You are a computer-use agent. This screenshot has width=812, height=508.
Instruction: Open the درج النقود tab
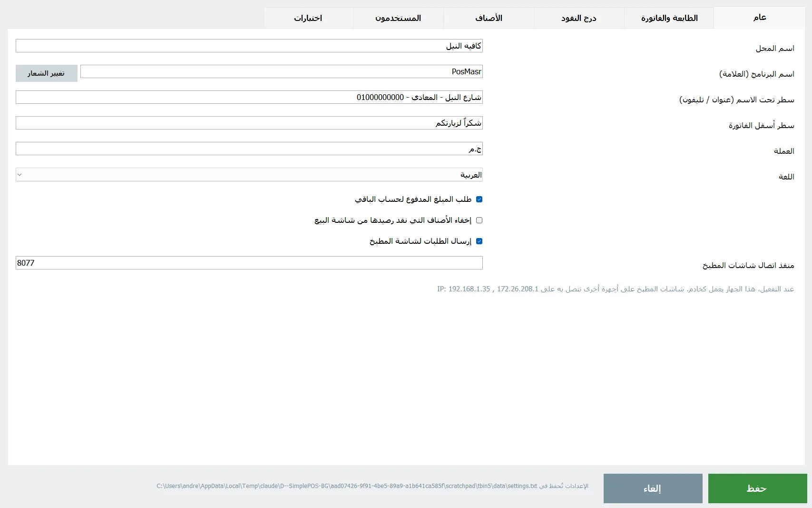click(578, 18)
